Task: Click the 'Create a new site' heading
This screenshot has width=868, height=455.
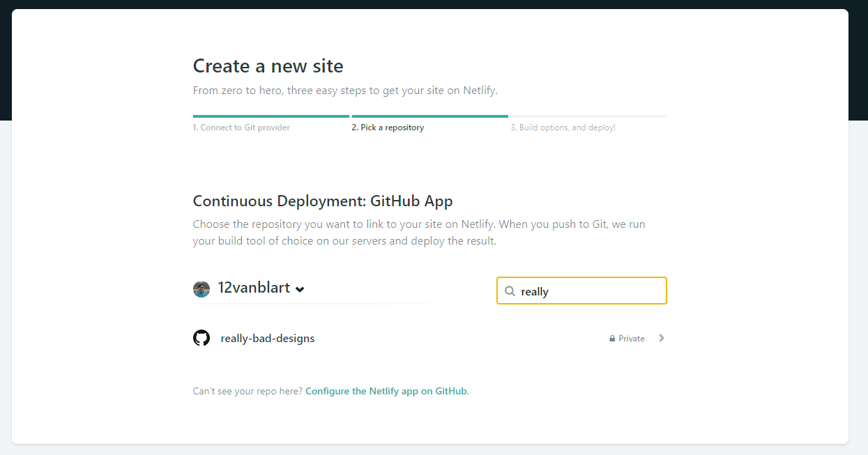Action: pos(268,66)
